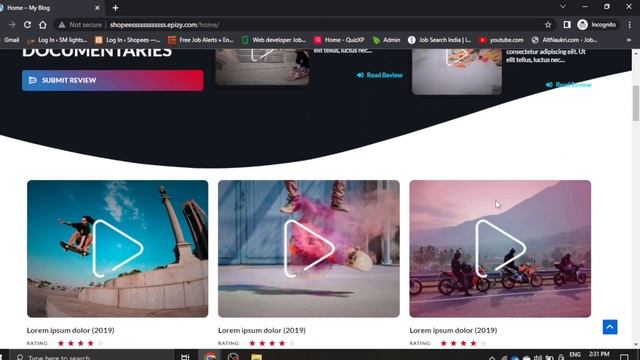Play the top featured colorful art video thumbnail

point(457,72)
